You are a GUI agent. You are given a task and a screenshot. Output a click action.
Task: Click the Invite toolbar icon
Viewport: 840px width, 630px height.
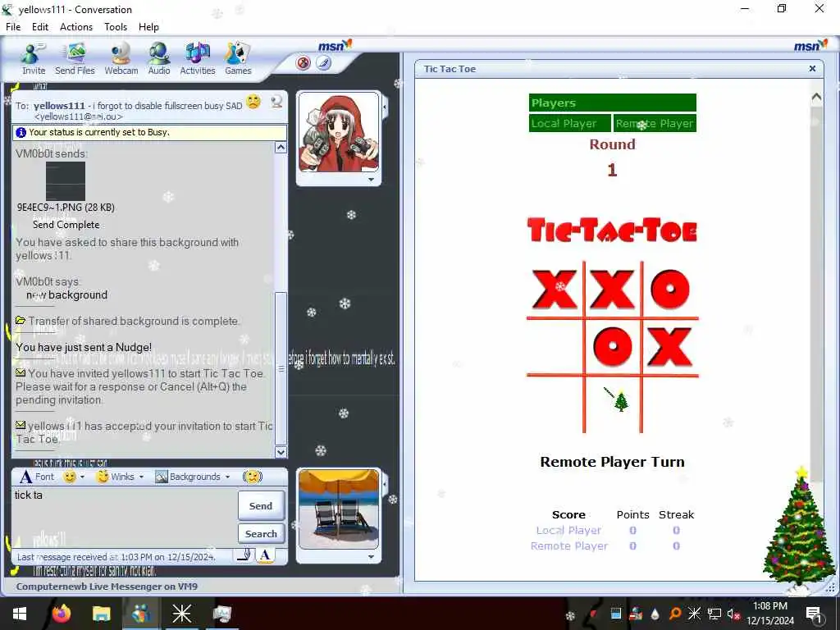tap(33, 59)
